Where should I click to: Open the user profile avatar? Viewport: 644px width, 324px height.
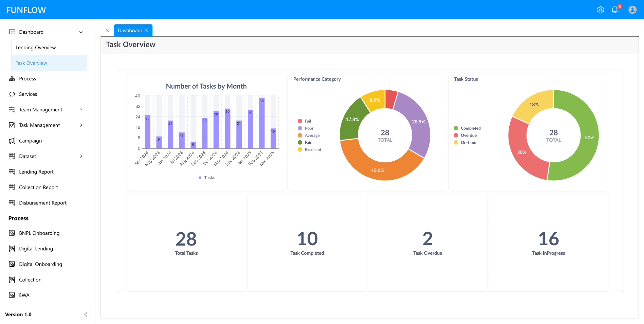[x=632, y=10]
